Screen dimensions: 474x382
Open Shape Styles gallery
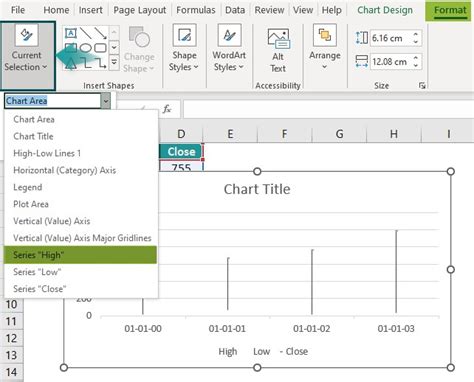(x=184, y=48)
